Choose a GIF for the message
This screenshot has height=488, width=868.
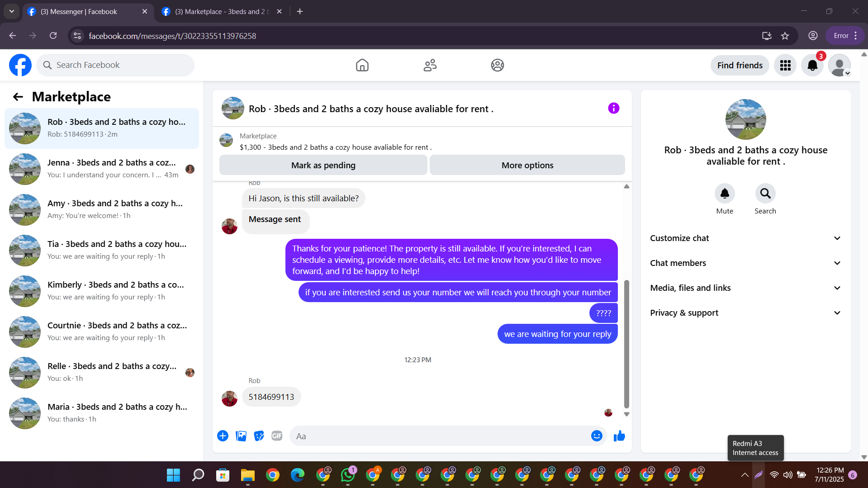point(277,436)
